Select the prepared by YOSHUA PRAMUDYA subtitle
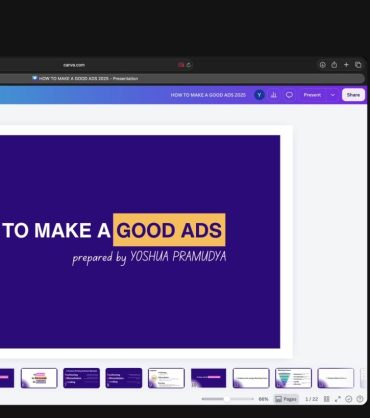The width and height of the screenshot is (370, 418). [x=149, y=257]
